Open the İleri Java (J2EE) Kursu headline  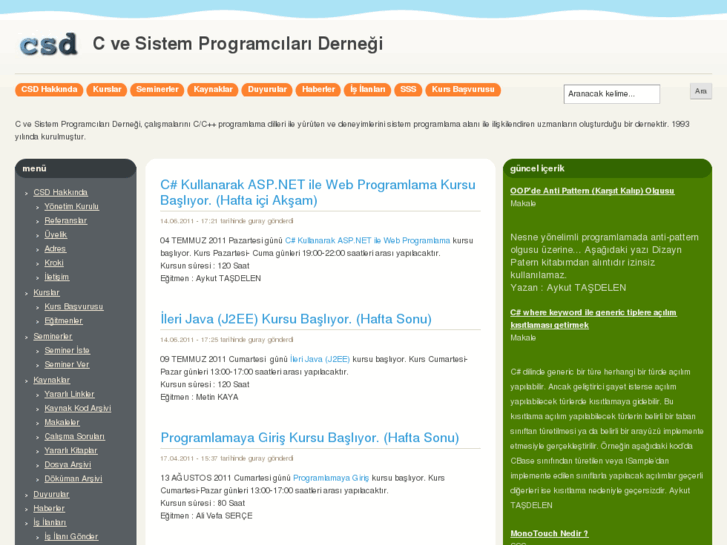pos(296,319)
